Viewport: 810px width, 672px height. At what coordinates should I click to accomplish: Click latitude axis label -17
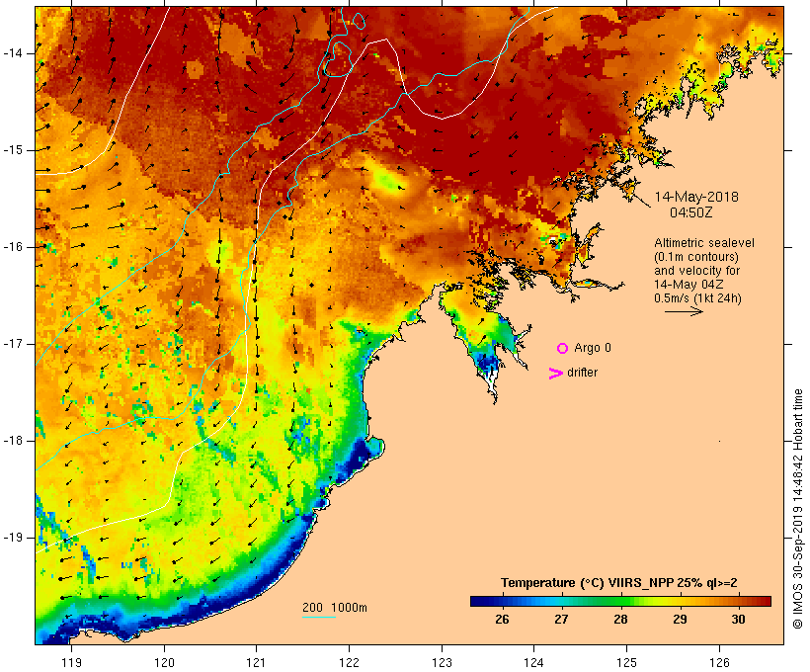(13, 344)
